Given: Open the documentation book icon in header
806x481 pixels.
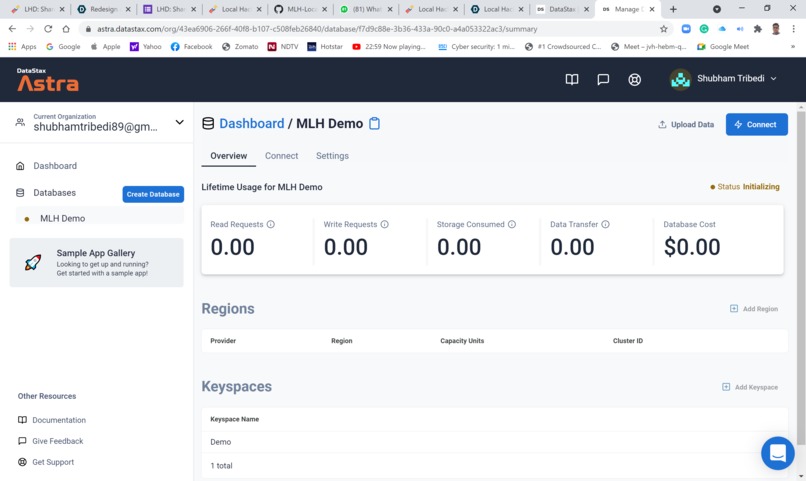Looking at the screenshot, I should (x=572, y=79).
